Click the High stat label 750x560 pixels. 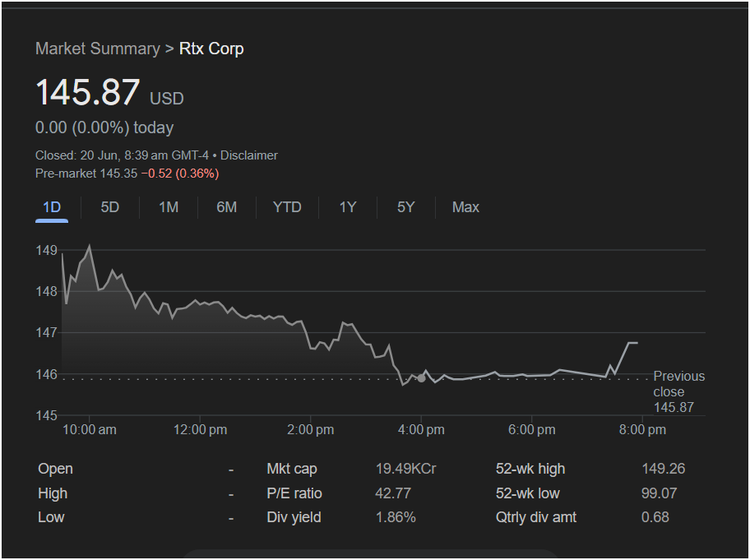coord(53,493)
